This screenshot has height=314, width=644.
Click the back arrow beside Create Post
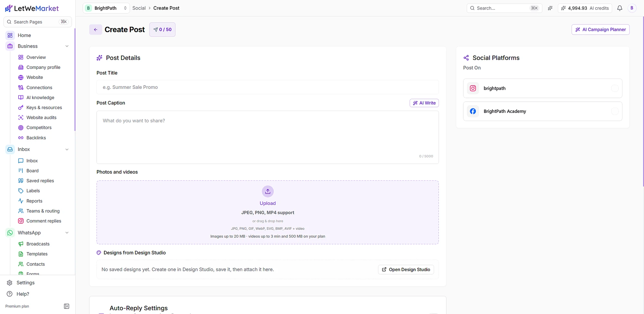click(x=96, y=30)
